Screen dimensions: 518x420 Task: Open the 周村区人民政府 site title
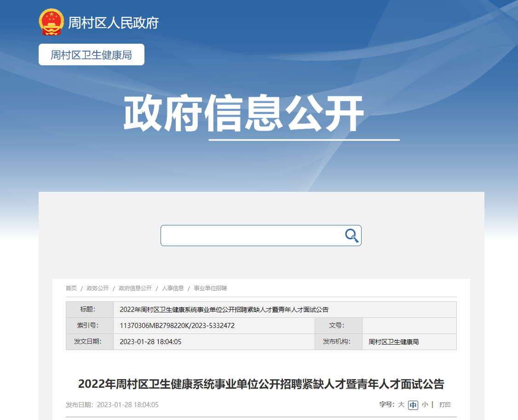point(113,23)
